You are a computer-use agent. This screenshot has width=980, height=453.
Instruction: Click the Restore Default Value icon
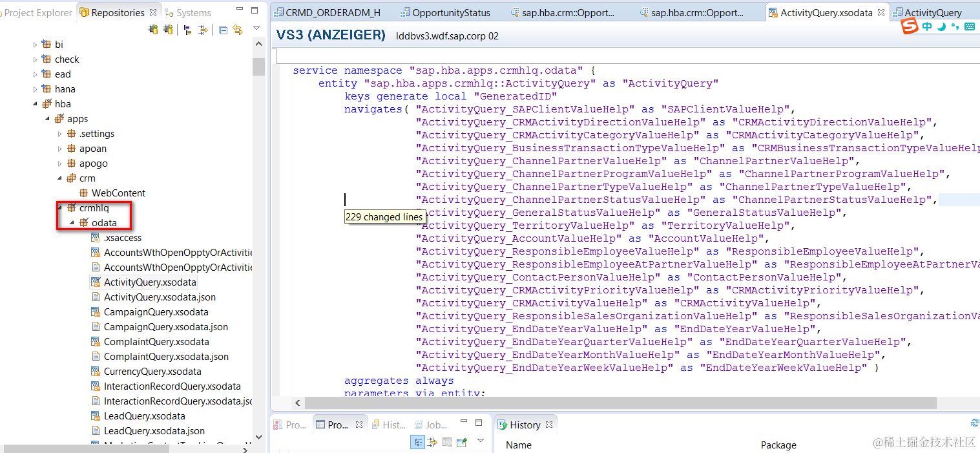coord(447,442)
